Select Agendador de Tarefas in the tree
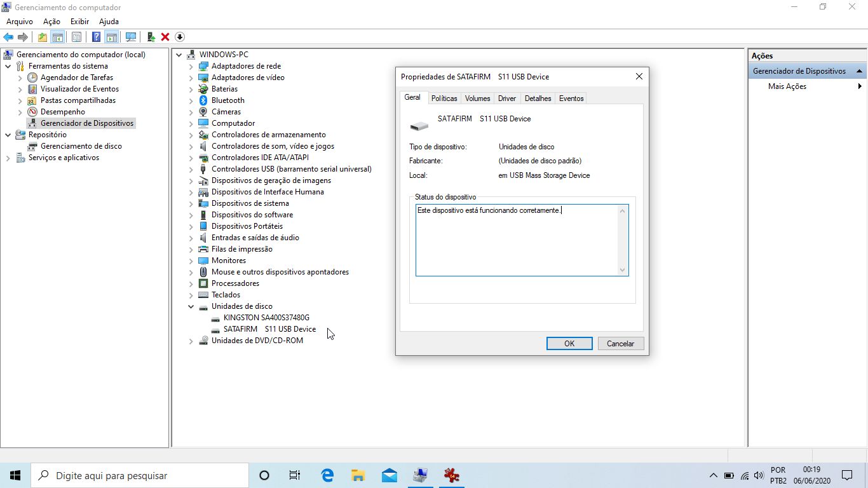Screen dimensions: 868x488 (x=76, y=78)
